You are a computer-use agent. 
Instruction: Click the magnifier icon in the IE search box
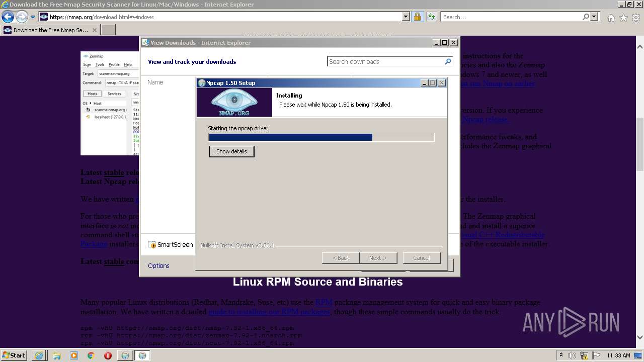pyautogui.click(x=586, y=17)
